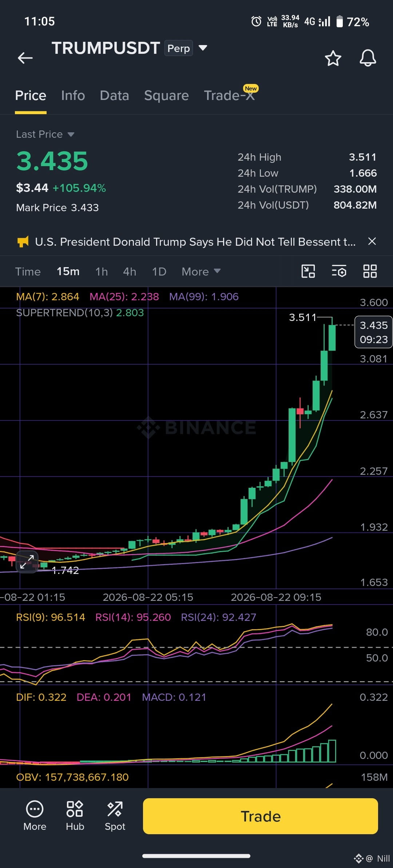This screenshot has width=393, height=868.
Task: Switch to the Info tab
Action: tap(73, 96)
